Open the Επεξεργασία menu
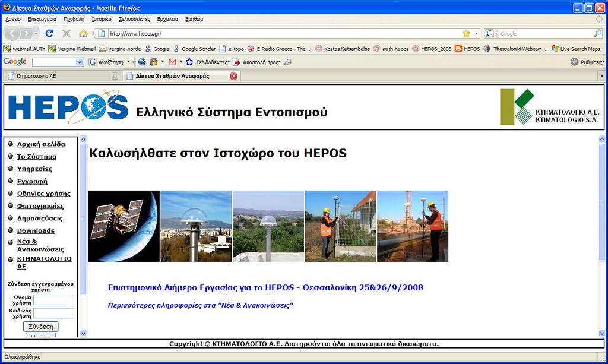Viewport: 608px width, 364px height. point(42,19)
